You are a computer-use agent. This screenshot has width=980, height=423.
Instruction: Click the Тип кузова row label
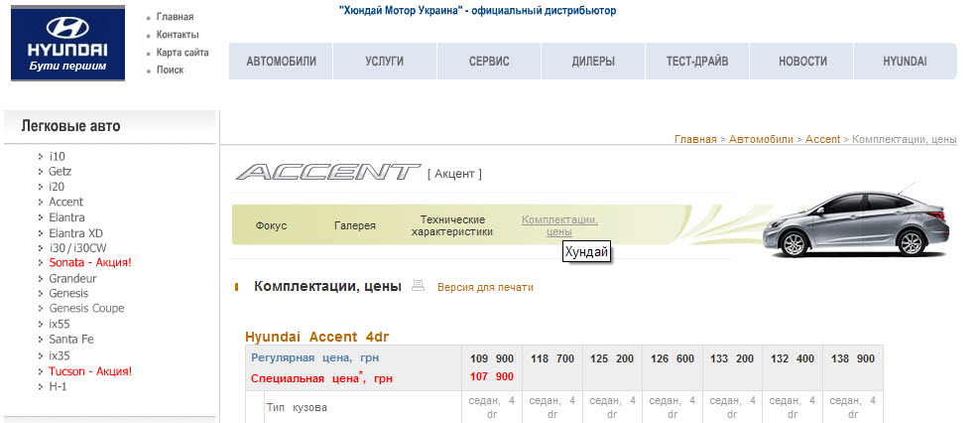click(297, 407)
